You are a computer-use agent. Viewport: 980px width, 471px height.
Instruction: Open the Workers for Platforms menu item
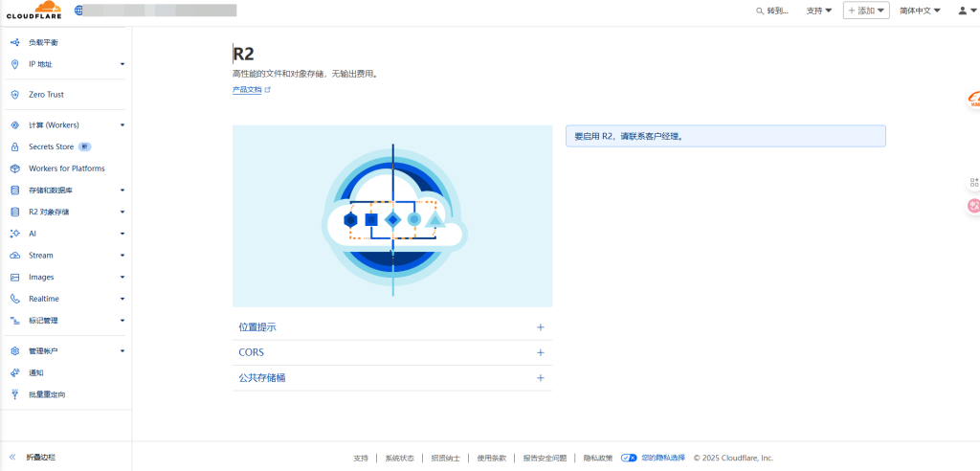click(x=66, y=168)
